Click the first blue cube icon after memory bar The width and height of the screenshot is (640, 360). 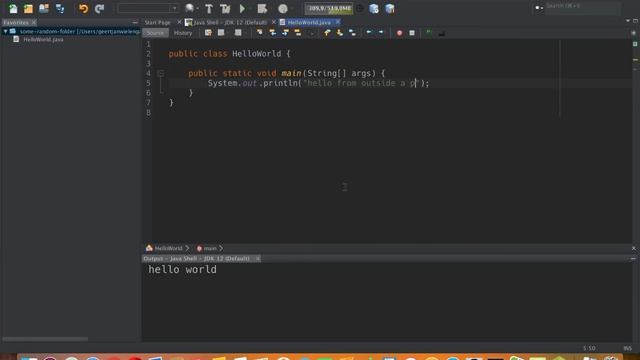[374, 8]
